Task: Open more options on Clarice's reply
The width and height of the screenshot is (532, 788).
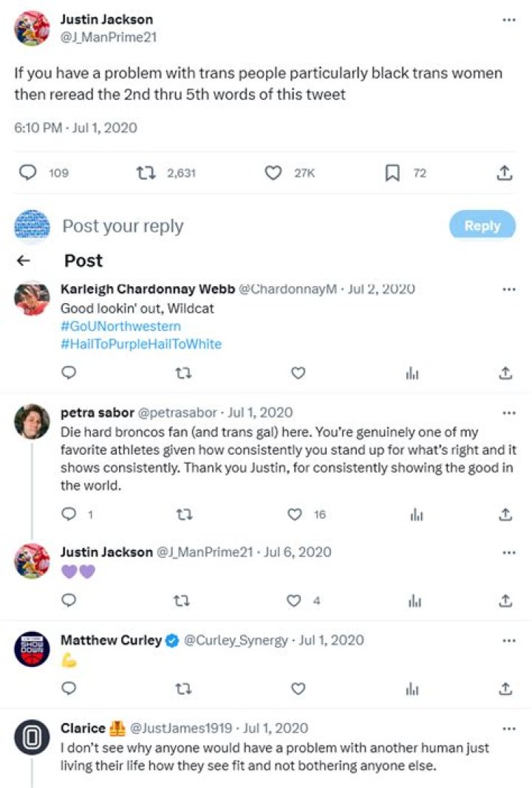Action: pos(508,728)
